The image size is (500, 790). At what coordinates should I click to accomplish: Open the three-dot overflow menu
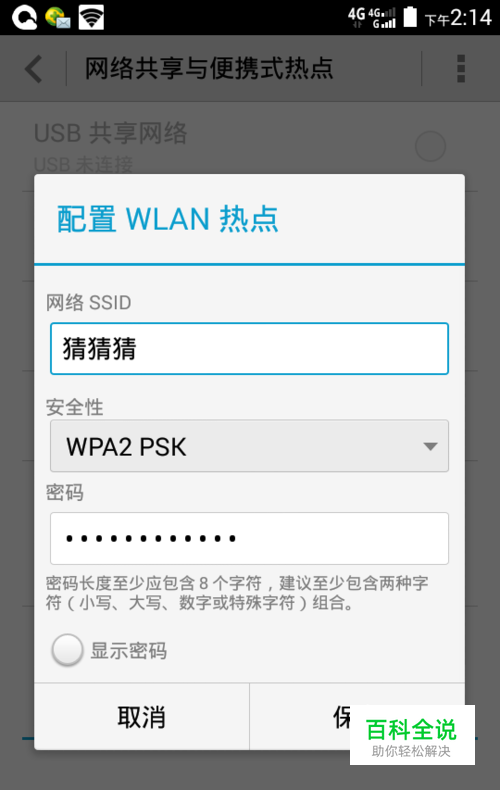tap(461, 69)
